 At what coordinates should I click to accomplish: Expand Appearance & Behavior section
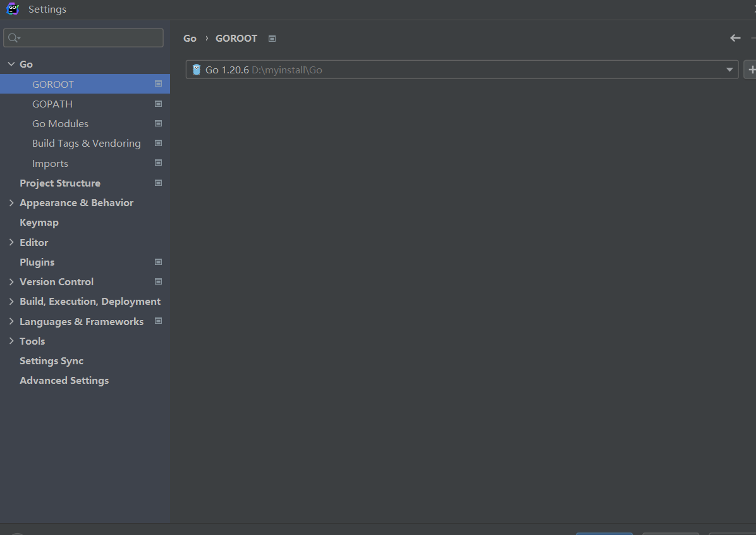tap(11, 203)
